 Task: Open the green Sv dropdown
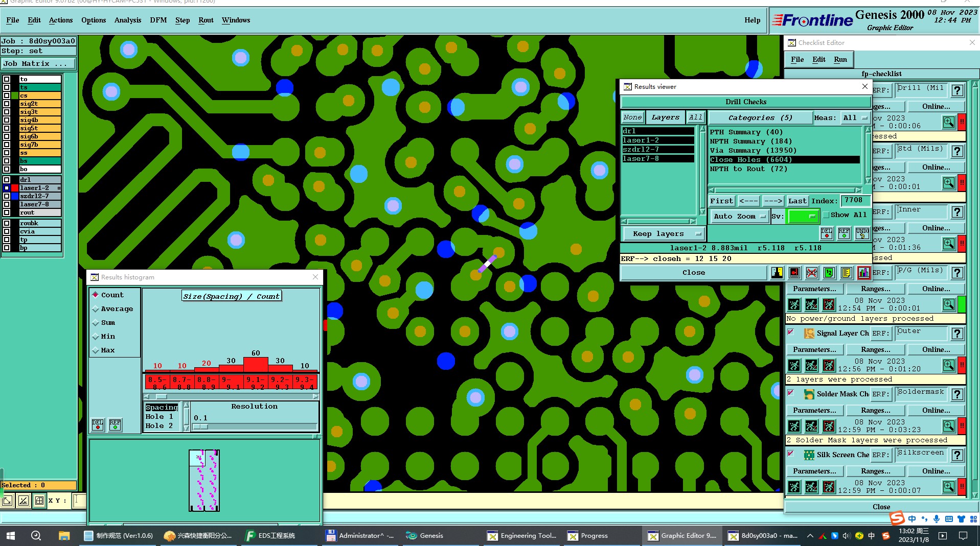(803, 216)
